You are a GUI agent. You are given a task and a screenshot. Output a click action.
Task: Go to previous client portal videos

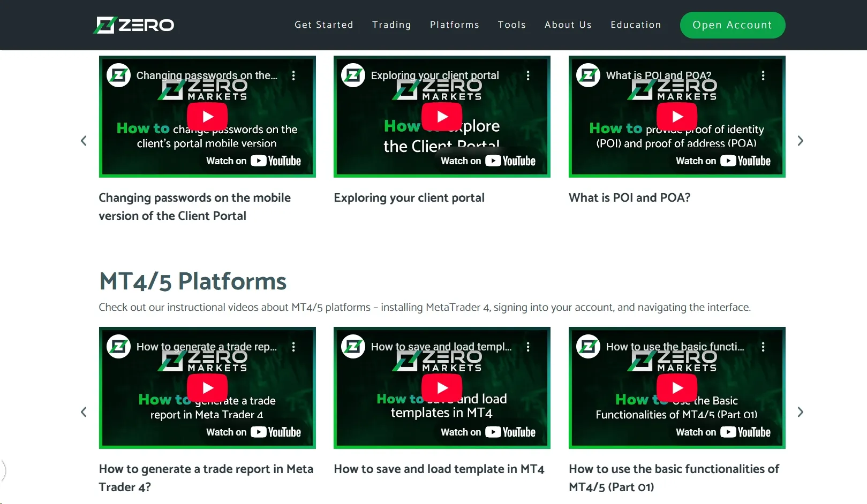(84, 141)
